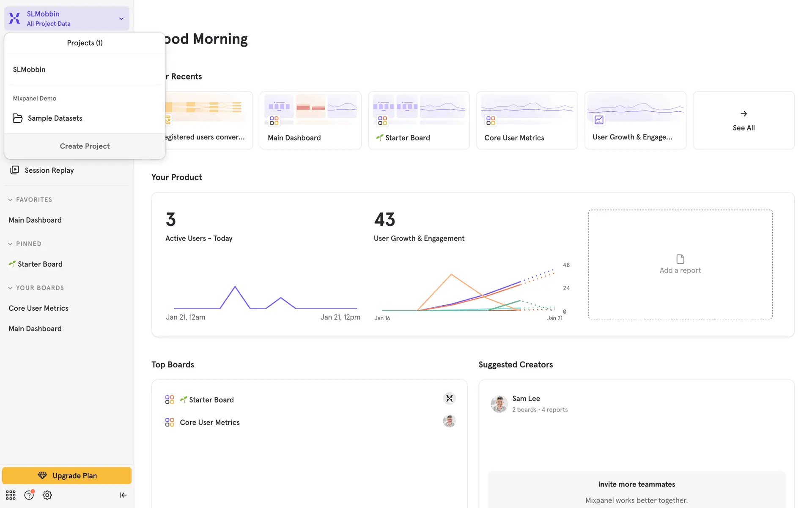Viewport: 812px width, 508px height.
Task: Click the Upgrade Plan button
Action: click(x=67, y=475)
